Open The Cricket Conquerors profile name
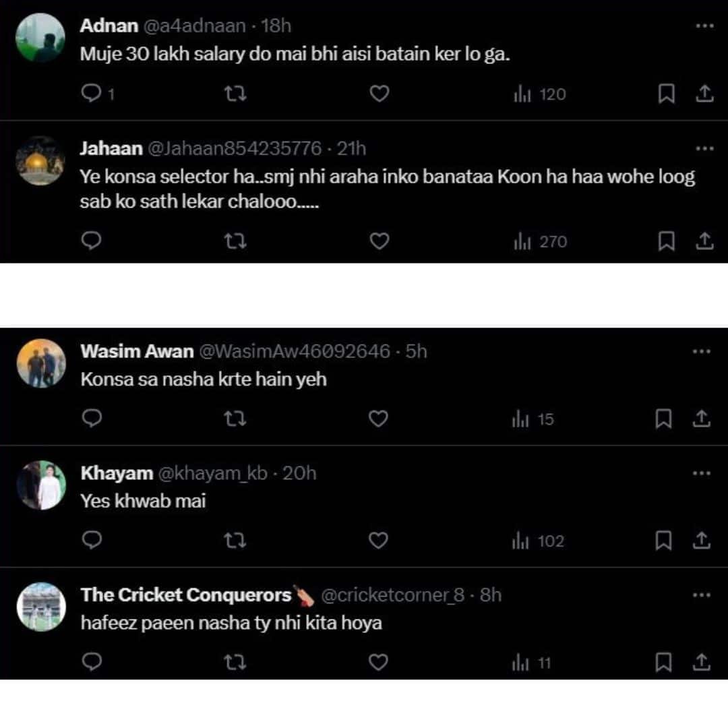This screenshot has width=728, height=728. pos(186,595)
